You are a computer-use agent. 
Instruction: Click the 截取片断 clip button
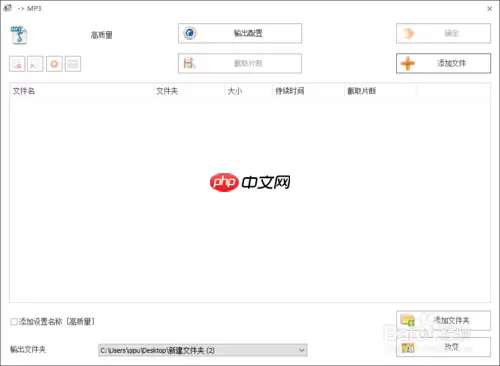[x=240, y=63]
